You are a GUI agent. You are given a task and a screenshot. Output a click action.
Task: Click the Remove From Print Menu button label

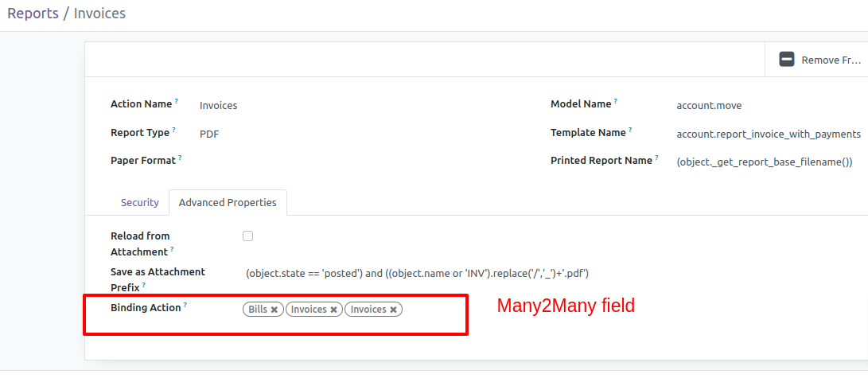tap(831, 60)
